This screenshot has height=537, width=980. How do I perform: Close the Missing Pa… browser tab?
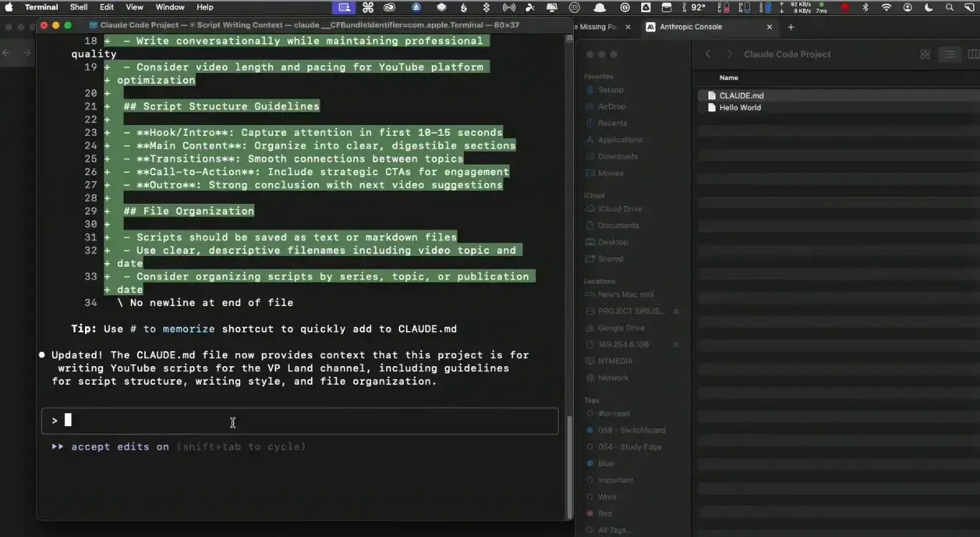628,27
